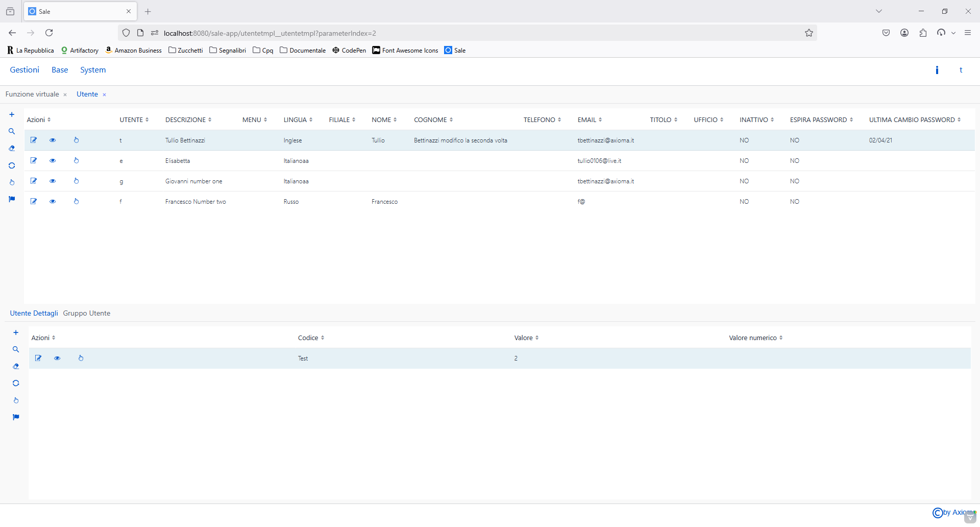Click the plus icon in the upper users toolbar
Screen dimensions: 980x527
coord(12,115)
